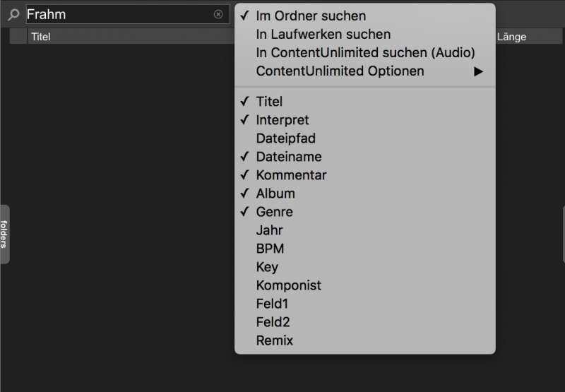Expand the ContentUnlimited Optionen submenu arrow

point(478,71)
